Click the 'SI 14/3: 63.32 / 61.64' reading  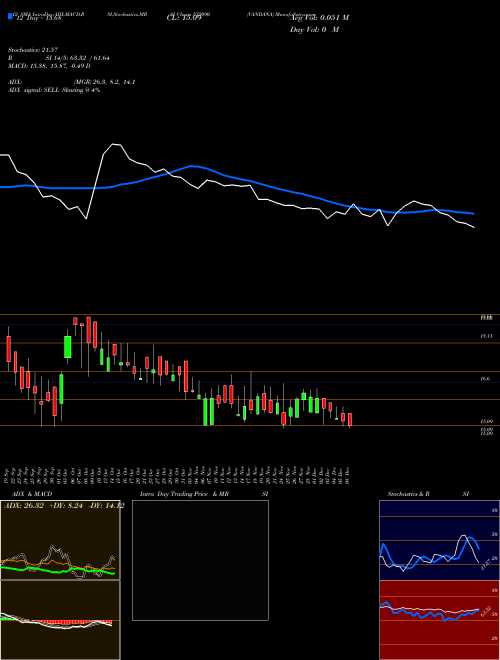(78, 58)
